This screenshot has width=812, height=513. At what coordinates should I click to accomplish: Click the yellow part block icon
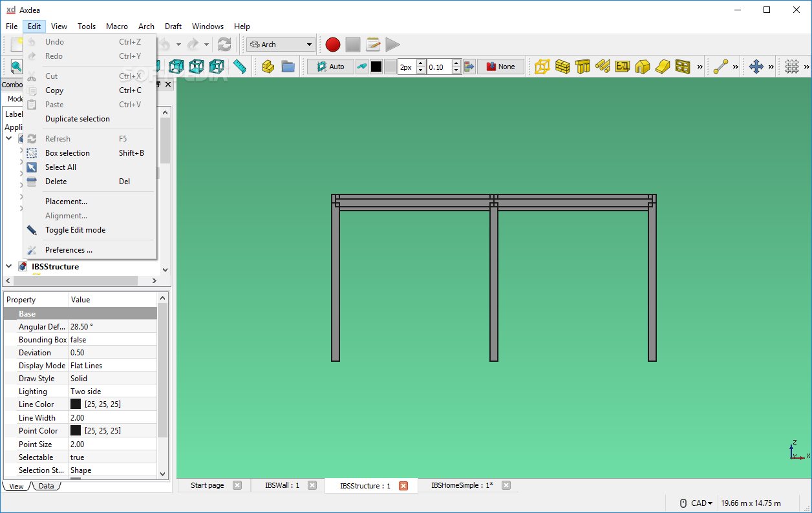[268, 67]
